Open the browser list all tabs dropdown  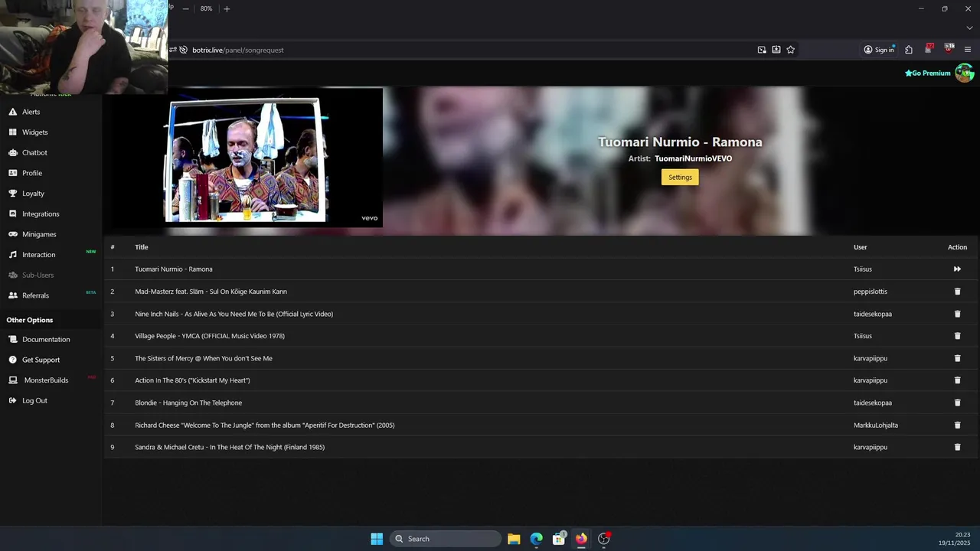(x=969, y=28)
